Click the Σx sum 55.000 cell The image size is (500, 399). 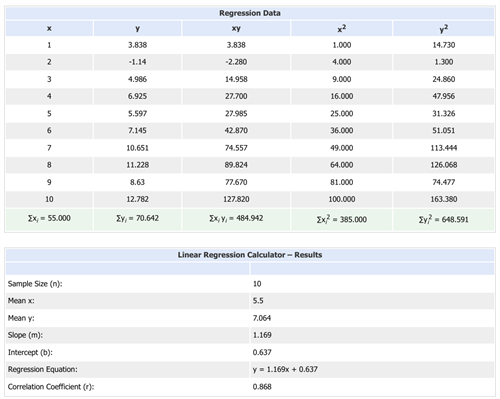(49, 219)
